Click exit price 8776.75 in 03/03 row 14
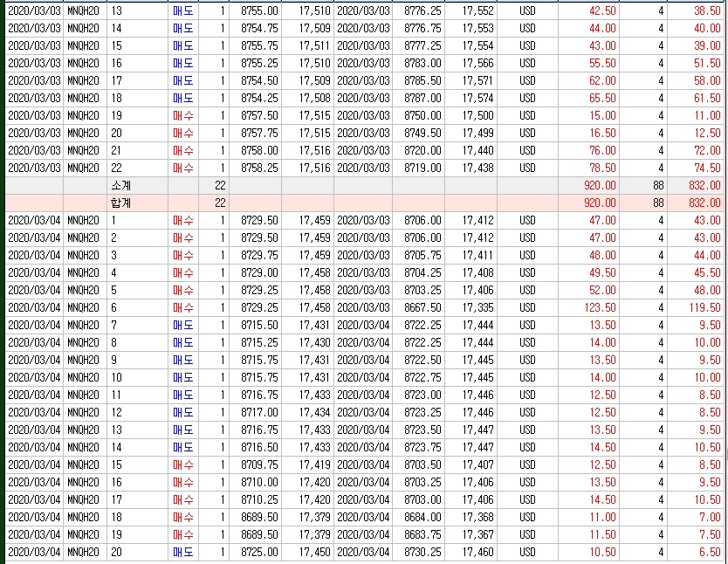Screen dimensions: 728x564 (x=422, y=28)
